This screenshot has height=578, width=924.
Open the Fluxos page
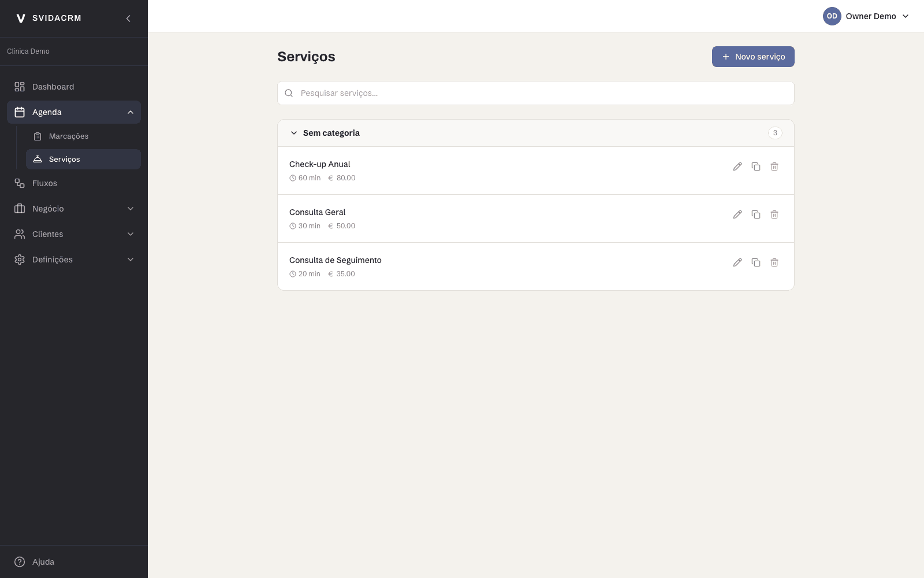coord(74,183)
